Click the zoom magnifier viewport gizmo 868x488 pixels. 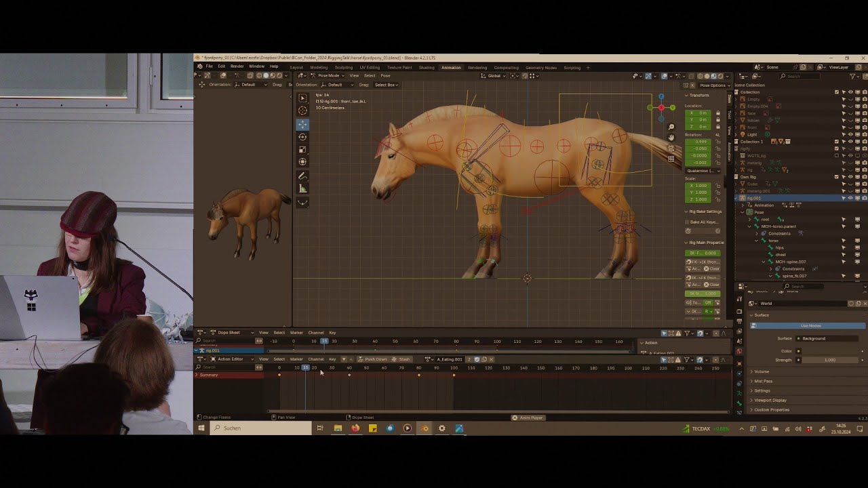point(671,127)
